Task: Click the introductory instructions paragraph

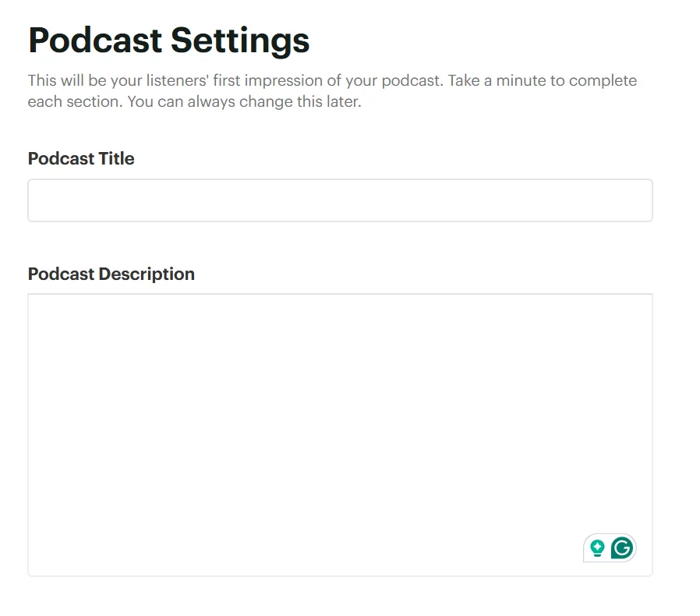Action: click(331, 90)
